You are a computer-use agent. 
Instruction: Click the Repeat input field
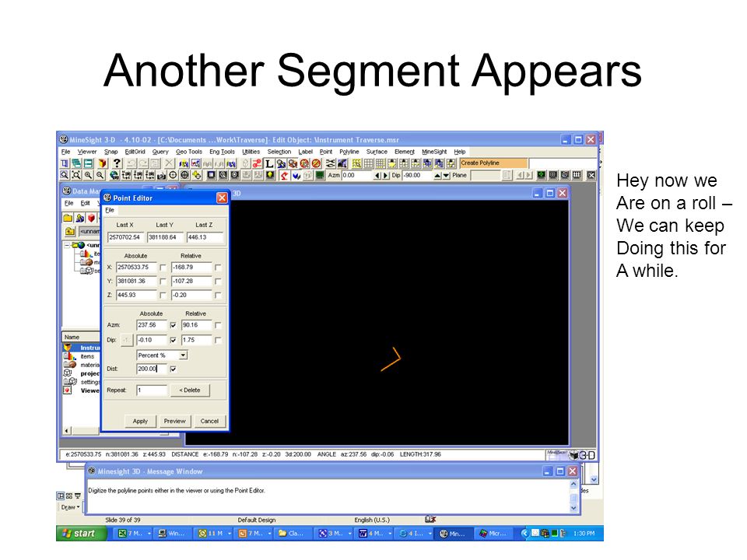click(x=152, y=390)
